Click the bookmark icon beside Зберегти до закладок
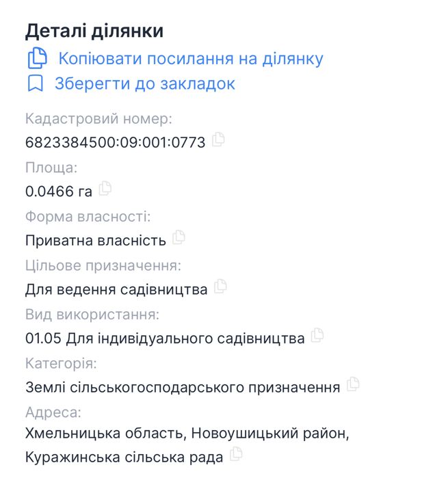448x478 pixels. click(35, 84)
